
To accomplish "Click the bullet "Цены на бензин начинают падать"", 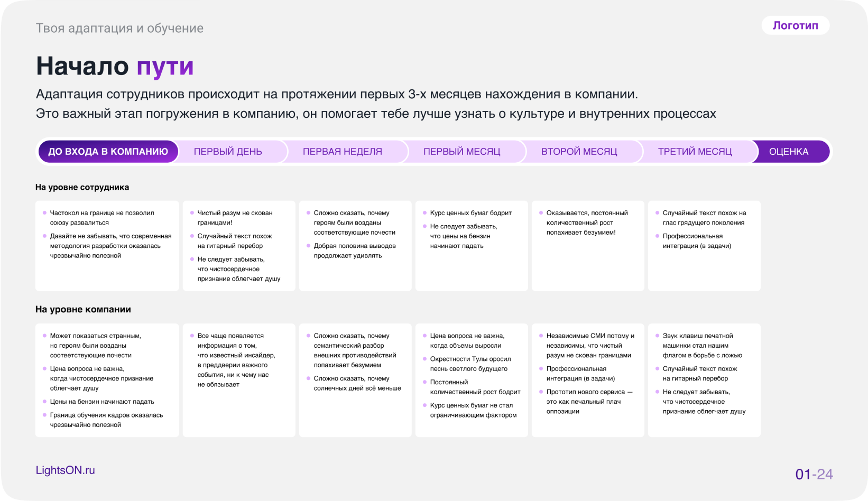I will coord(101,401).
